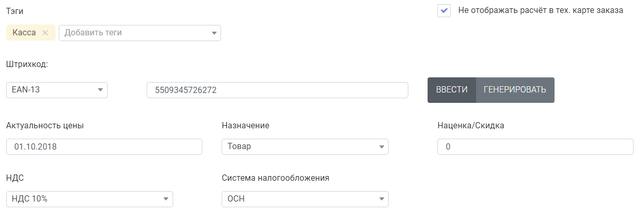Image resolution: width=644 pixels, height=214 pixels.
Task: Click the НДС dropdown arrow icon
Action: (x=165, y=199)
